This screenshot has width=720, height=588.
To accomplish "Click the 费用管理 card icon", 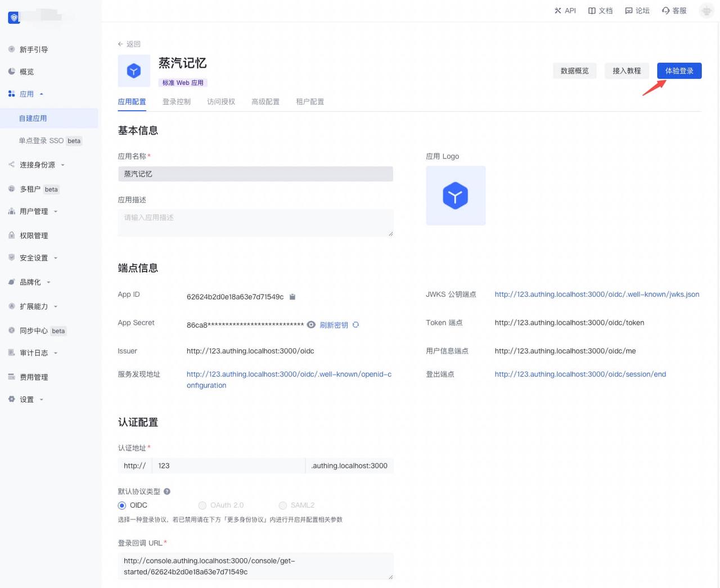I will point(11,377).
